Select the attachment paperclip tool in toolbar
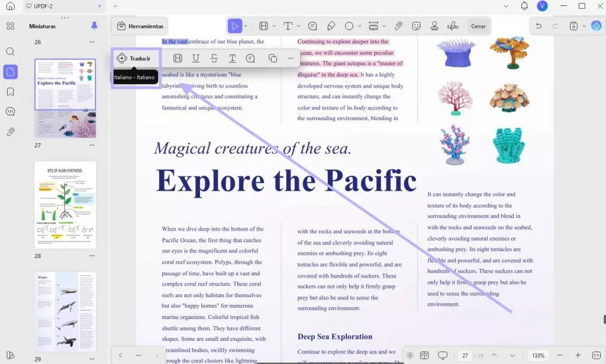This screenshot has width=606, height=364. point(398,26)
